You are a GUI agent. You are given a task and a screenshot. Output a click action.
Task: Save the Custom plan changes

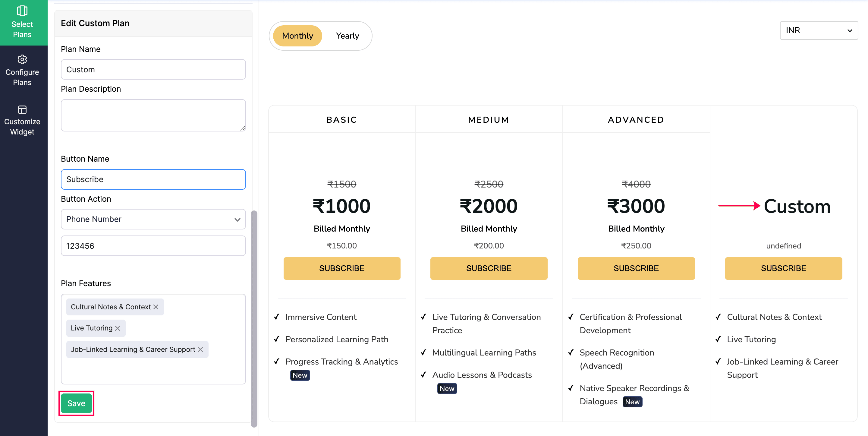[x=76, y=403]
